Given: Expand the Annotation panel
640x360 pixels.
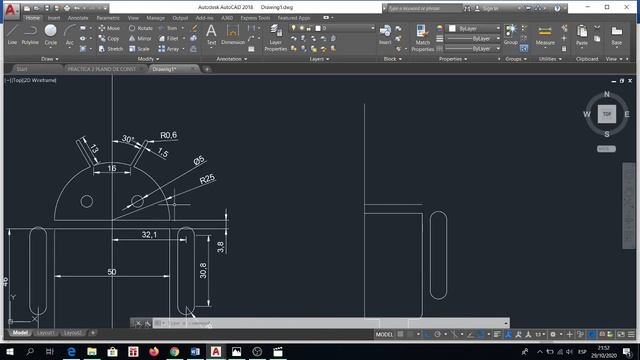Looking at the screenshot, I should click(x=231, y=59).
